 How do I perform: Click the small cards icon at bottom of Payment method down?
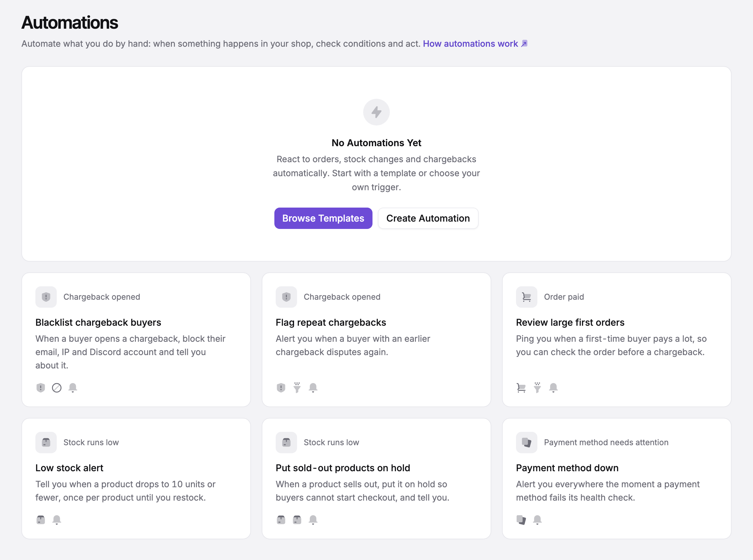(x=521, y=520)
